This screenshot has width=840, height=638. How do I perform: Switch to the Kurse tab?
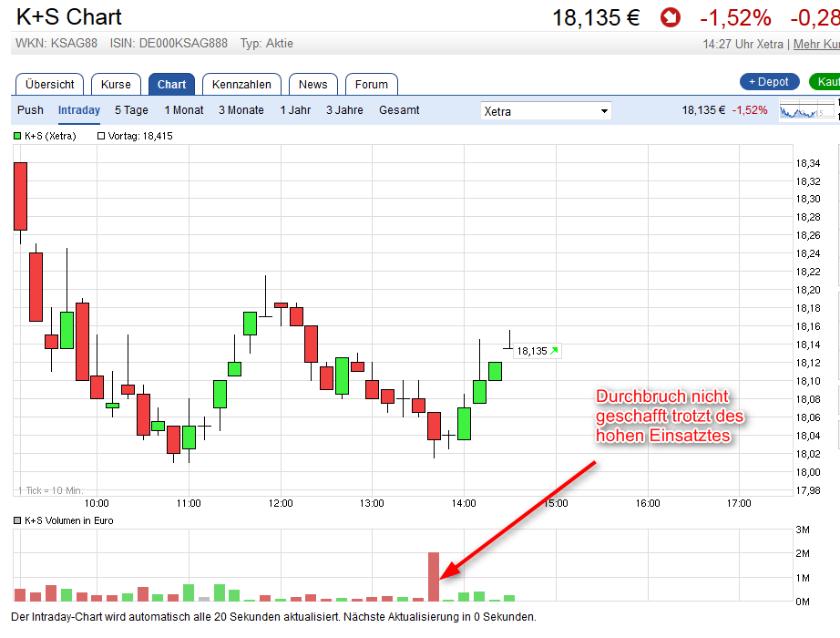pos(116,84)
